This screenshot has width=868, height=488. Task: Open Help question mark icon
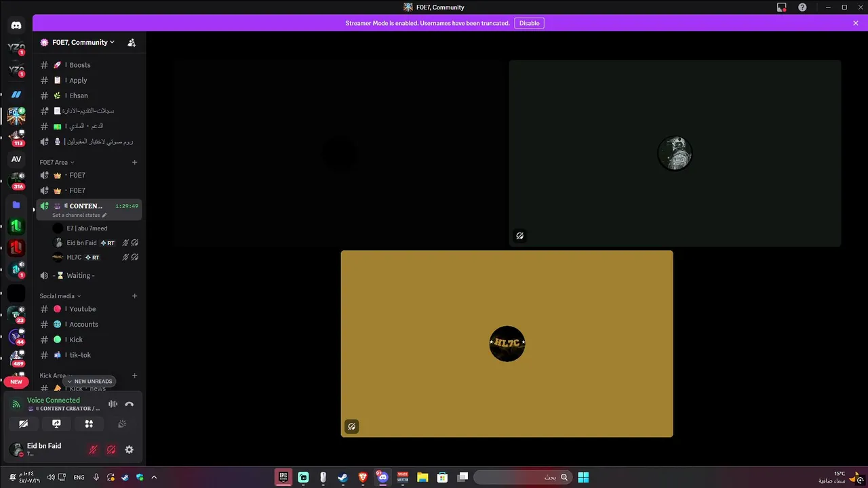click(802, 7)
